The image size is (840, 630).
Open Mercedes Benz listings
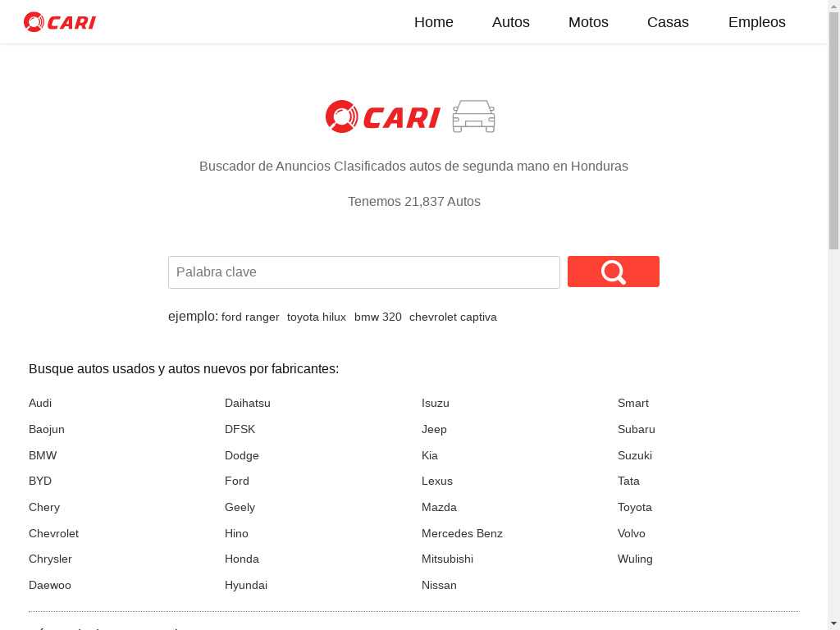[463, 533]
